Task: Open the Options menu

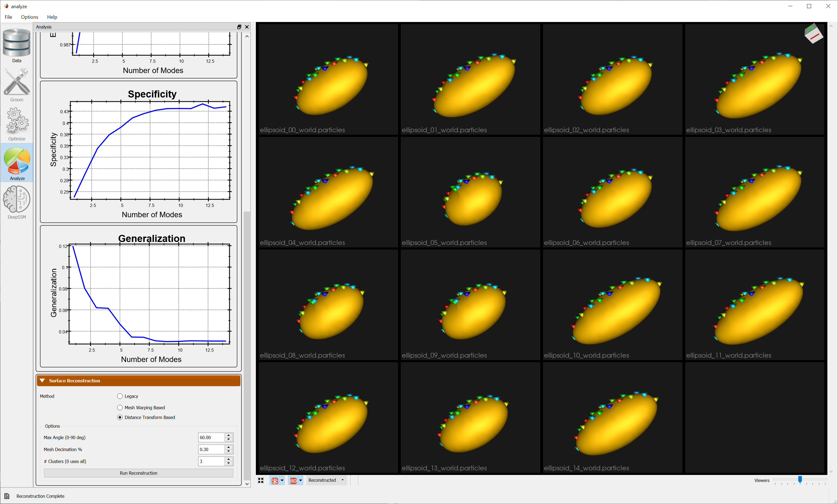Action: tap(29, 17)
